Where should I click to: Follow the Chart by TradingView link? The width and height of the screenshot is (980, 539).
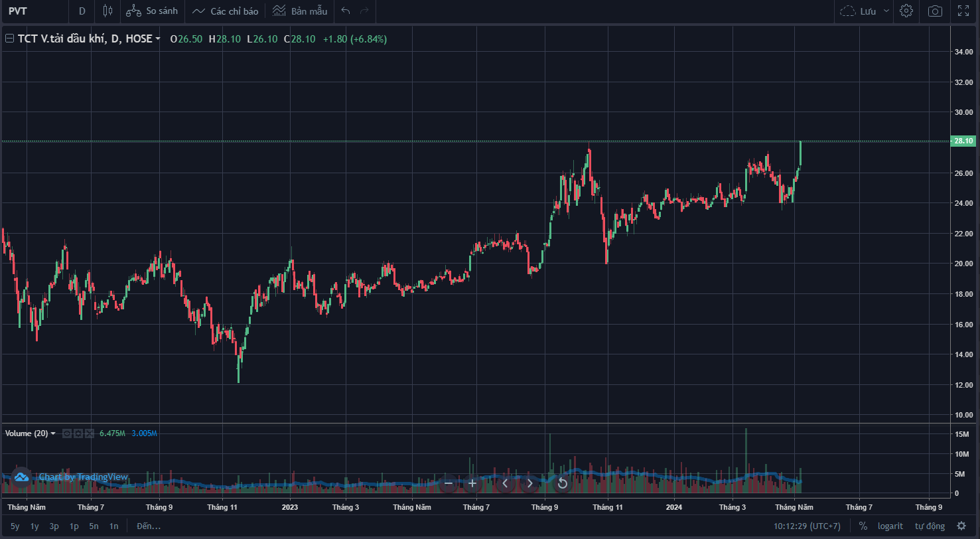(x=83, y=477)
